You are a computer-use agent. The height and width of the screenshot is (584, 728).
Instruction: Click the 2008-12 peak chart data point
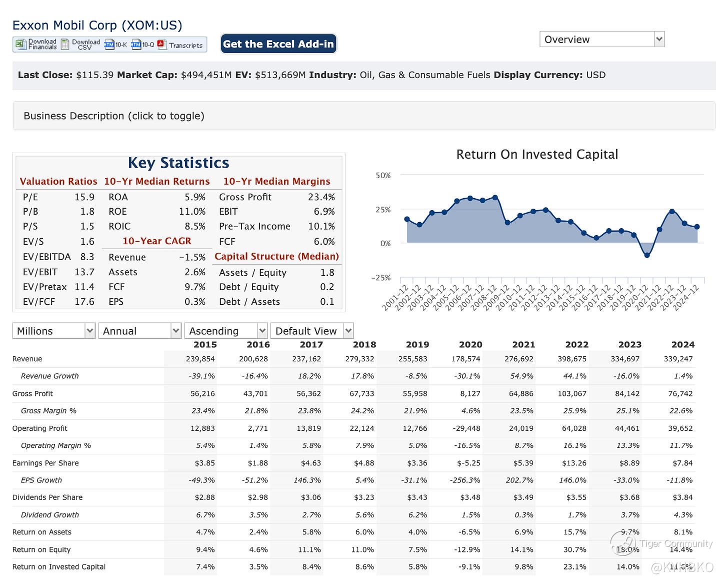[x=495, y=198]
